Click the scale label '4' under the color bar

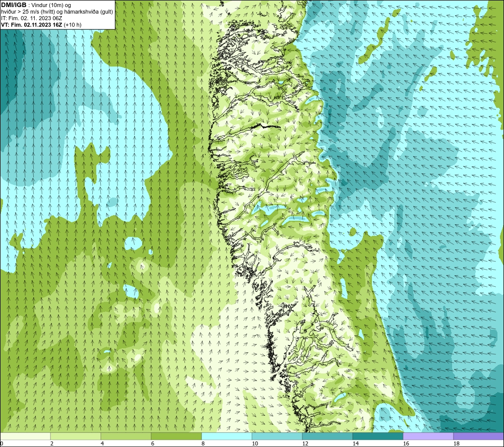coord(102,444)
